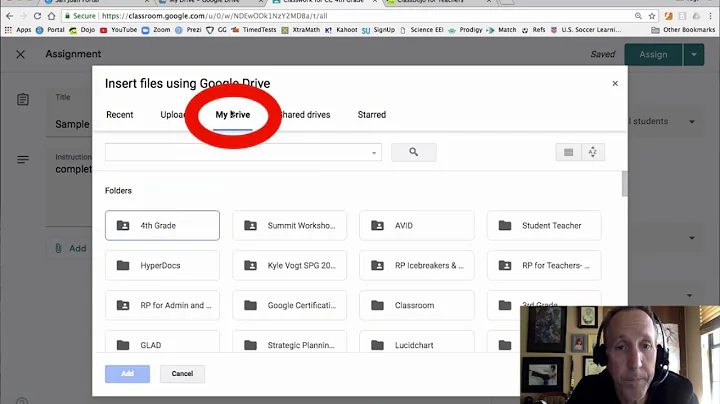
Task: Click the Assign button
Action: (x=653, y=55)
